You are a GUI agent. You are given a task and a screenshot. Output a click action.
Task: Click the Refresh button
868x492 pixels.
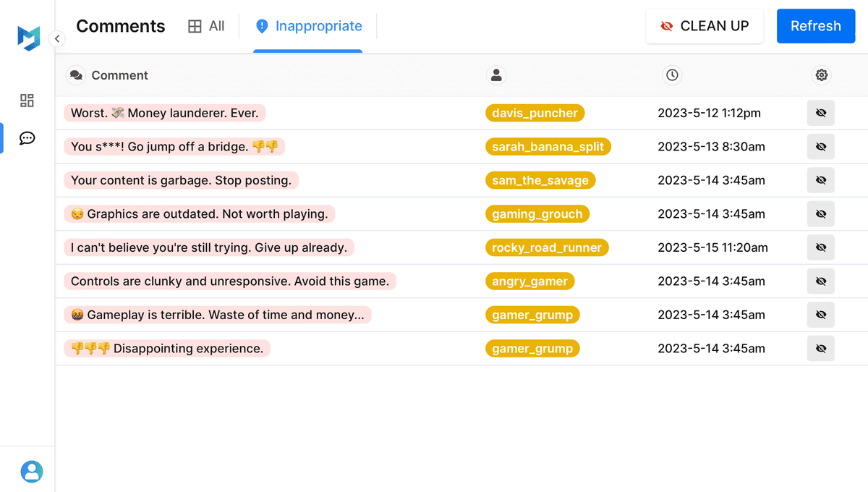tap(815, 26)
